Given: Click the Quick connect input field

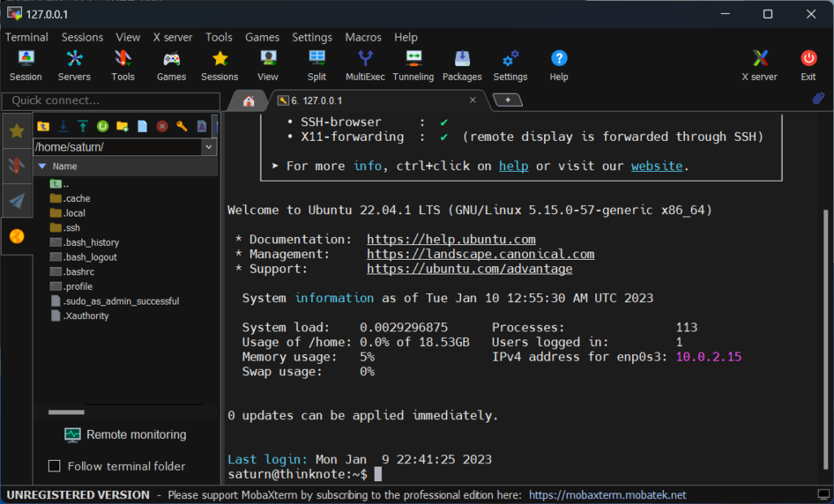Looking at the screenshot, I should pyautogui.click(x=111, y=101).
